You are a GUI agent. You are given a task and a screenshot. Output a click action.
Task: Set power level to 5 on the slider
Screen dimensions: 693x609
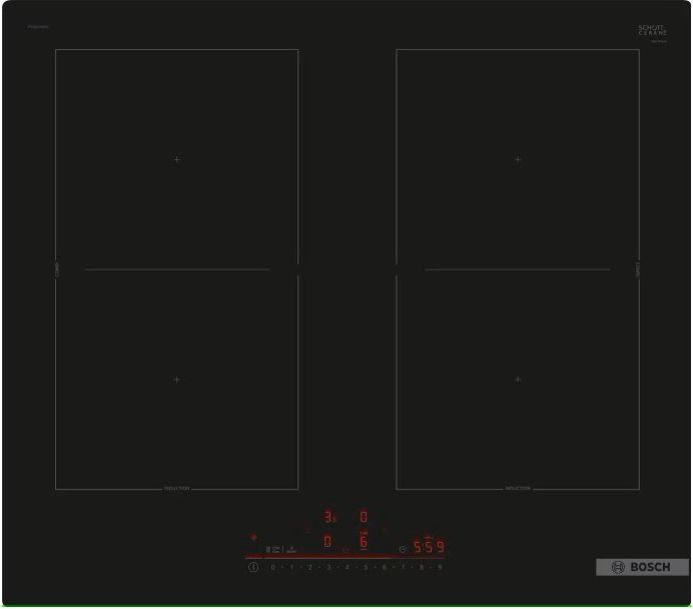click(365, 567)
